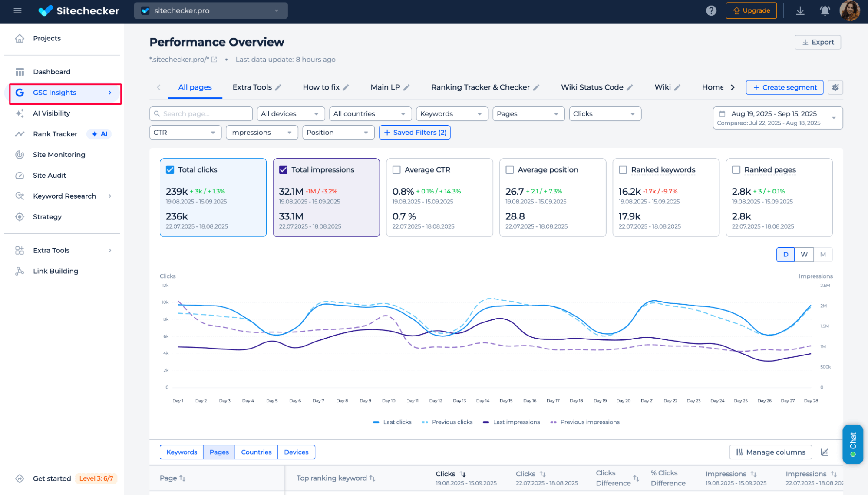Open the sitechecker.pro project dropdown
868x495 pixels.
pyautogui.click(x=211, y=10)
